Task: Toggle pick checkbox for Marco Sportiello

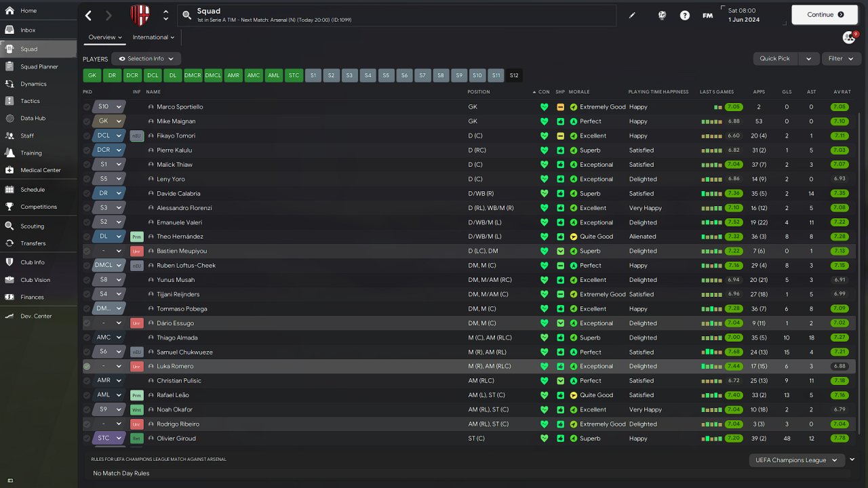Action: 87,107
